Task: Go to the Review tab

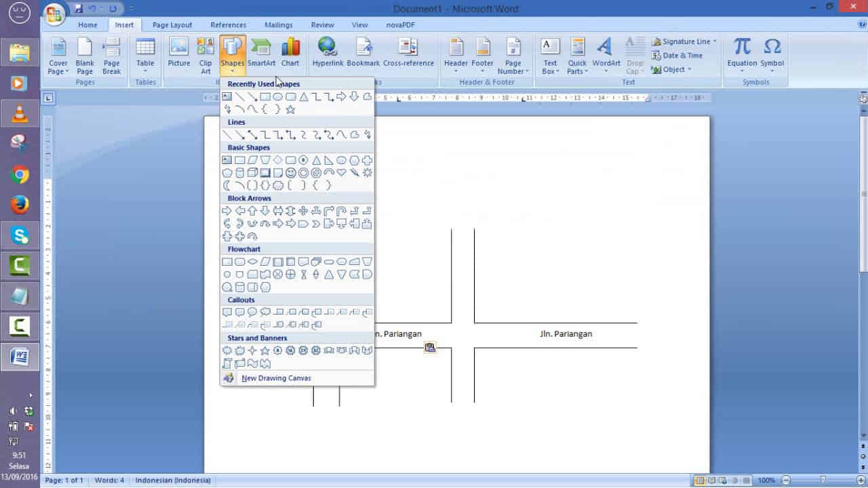Action: (x=323, y=25)
